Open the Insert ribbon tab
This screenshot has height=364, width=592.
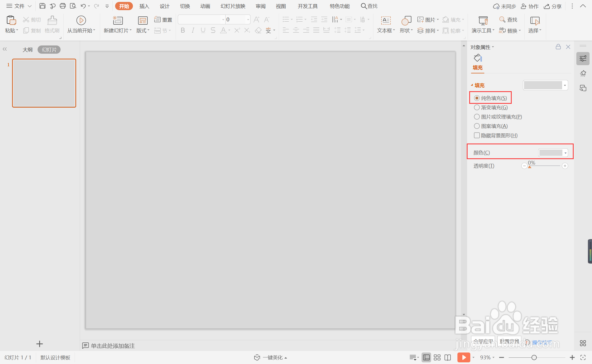(144, 6)
